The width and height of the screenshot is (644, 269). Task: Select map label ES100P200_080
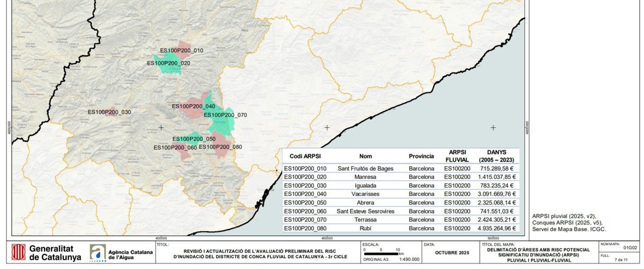coord(221,147)
